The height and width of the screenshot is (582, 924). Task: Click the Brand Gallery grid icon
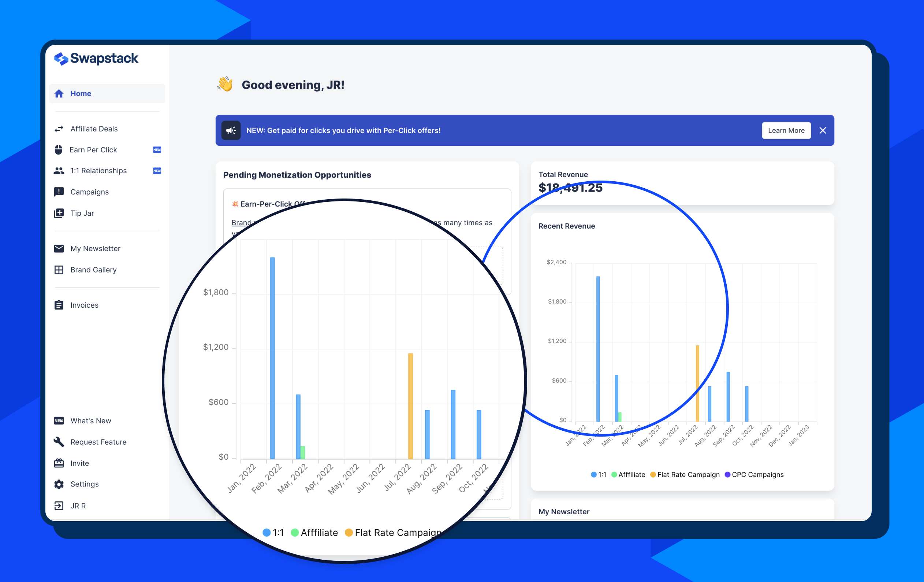(x=59, y=270)
